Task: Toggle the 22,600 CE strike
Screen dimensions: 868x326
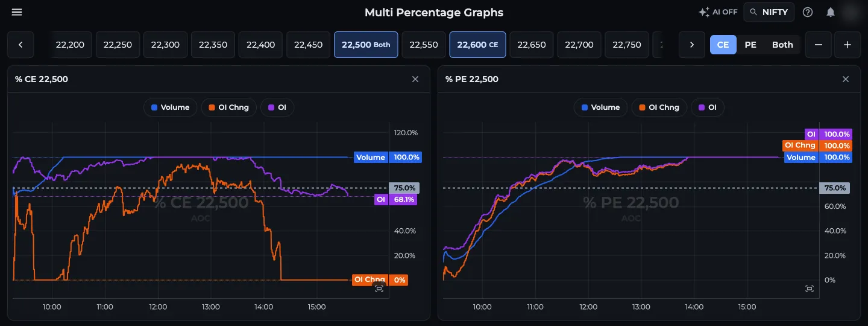Action: coord(477,45)
